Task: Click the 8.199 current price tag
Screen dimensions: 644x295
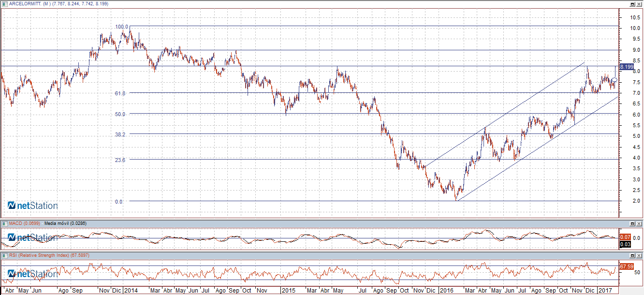Action: [x=626, y=67]
